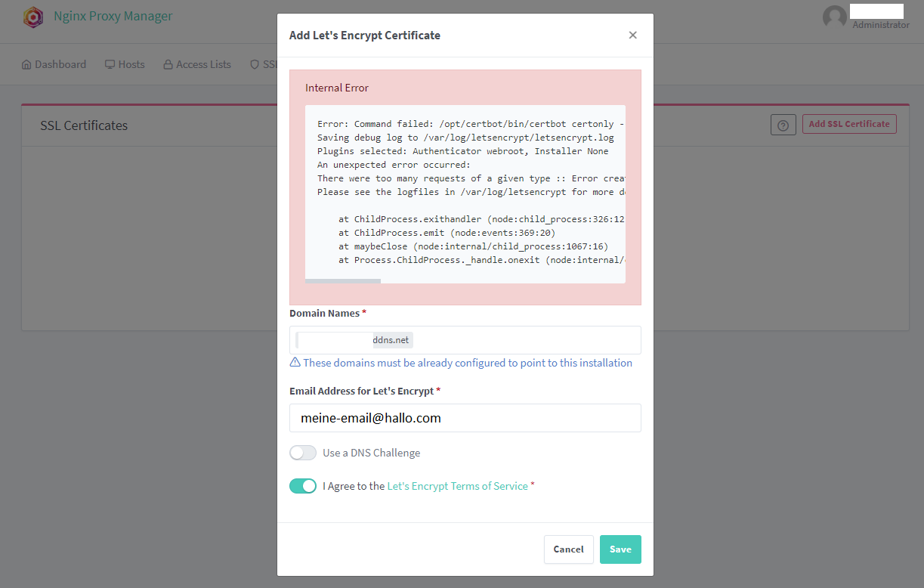This screenshot has width=924, height=588.
Task: Open the Dashboard menu item
Action: point(54,64)
